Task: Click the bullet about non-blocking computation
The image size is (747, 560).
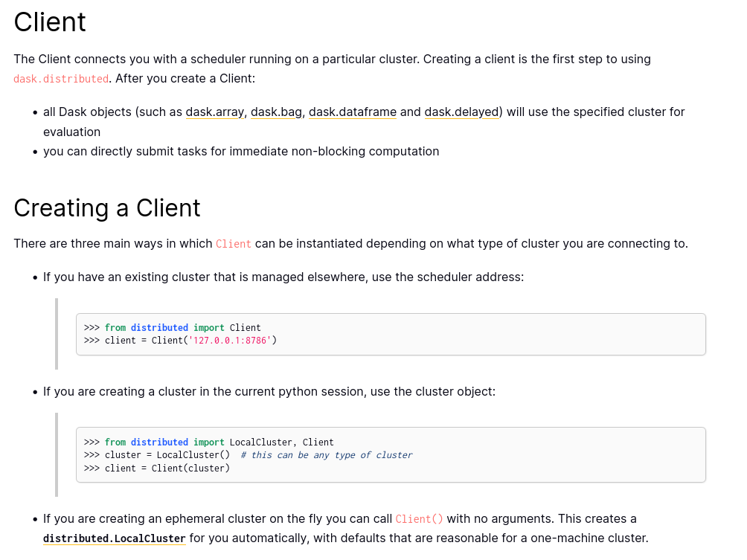Action: (x=241, y=152)
